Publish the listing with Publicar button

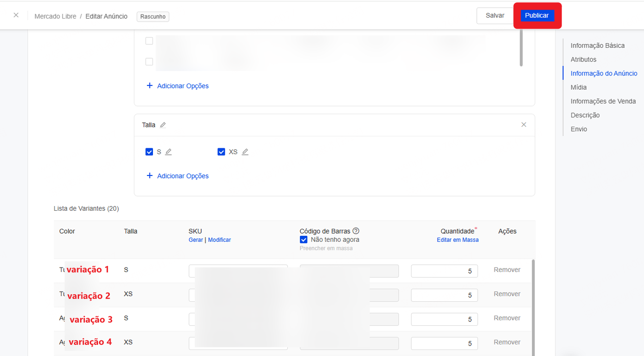tap(537, 16)
